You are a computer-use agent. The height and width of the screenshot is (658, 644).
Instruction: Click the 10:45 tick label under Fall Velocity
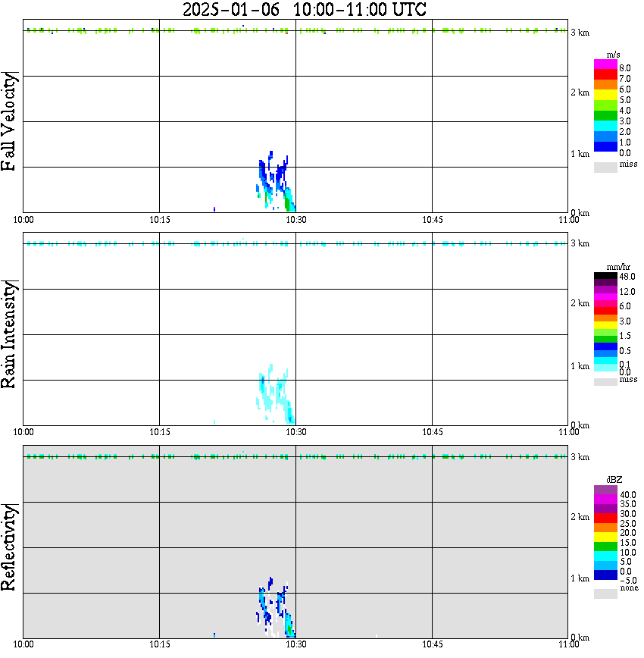pyautogui.click(x=432, y=220)
